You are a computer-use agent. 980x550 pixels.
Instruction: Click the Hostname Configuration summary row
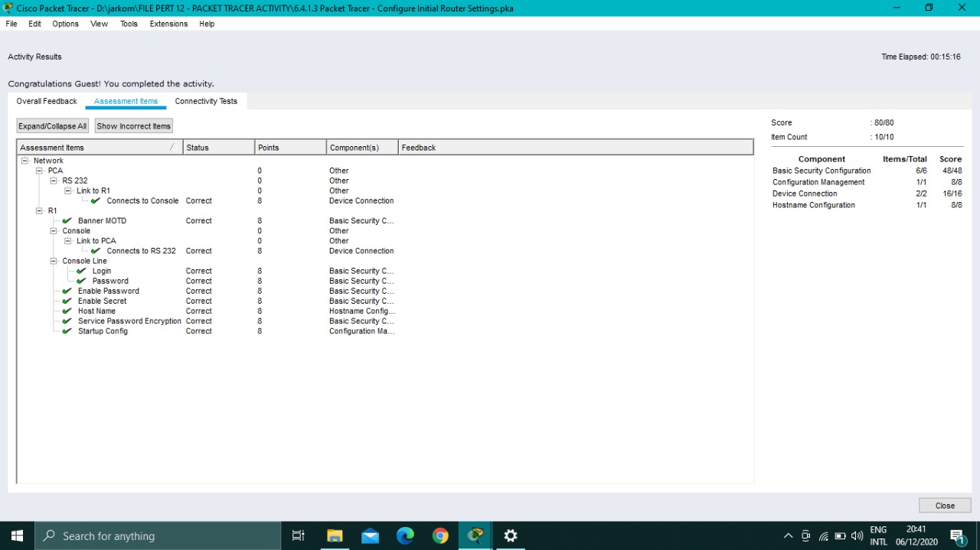[x=867, y=205]
